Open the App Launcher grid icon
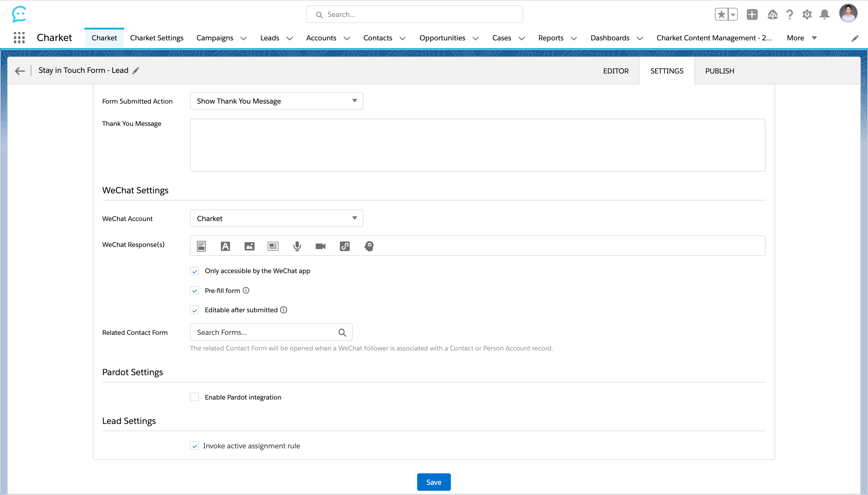This screenshot has height=495, width=868. coord(19,38)
